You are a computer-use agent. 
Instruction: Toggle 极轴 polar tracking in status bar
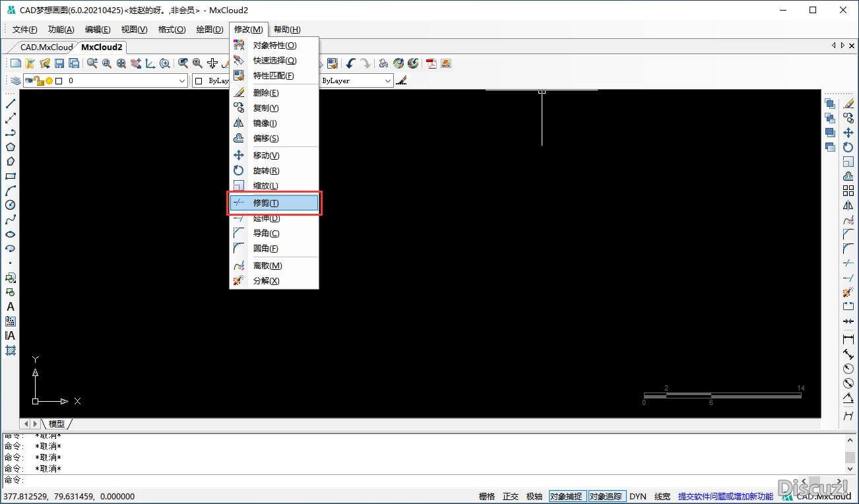click(534, 497)
